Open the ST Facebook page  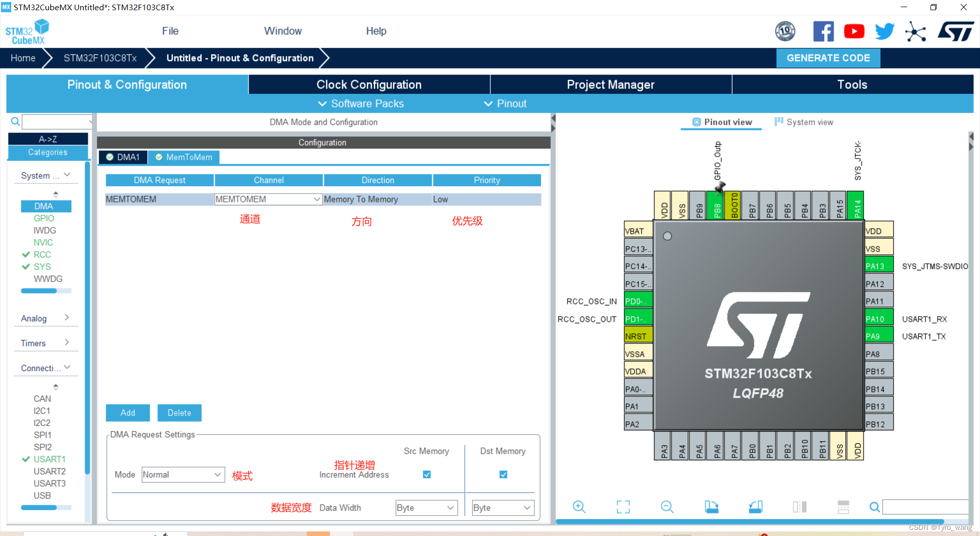[x=823, y=31]
